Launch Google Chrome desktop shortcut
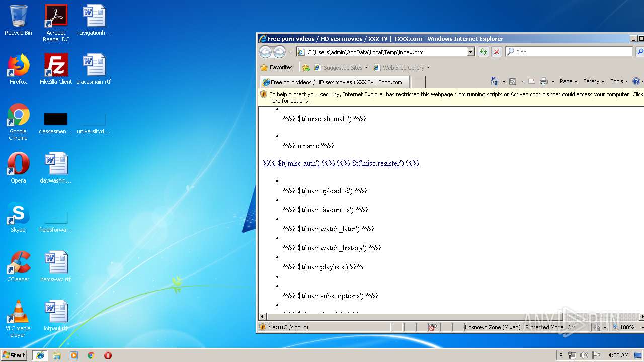 coord(18,122)
